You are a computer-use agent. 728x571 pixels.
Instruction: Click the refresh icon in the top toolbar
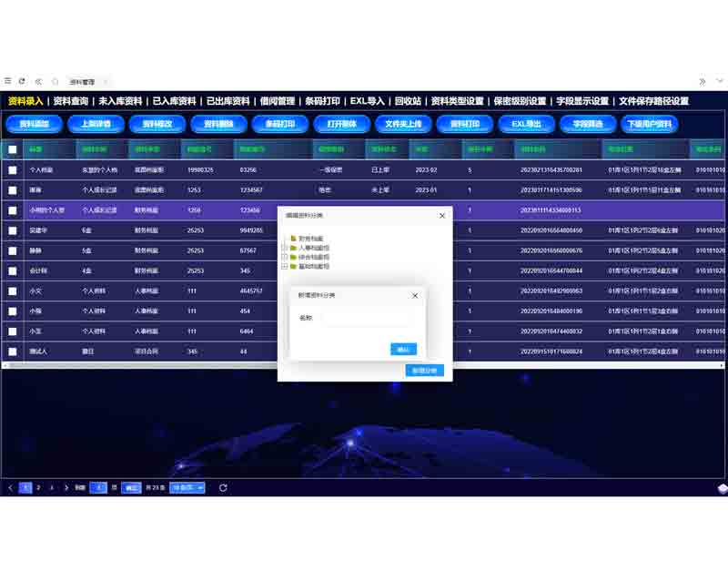coord(22,81)
